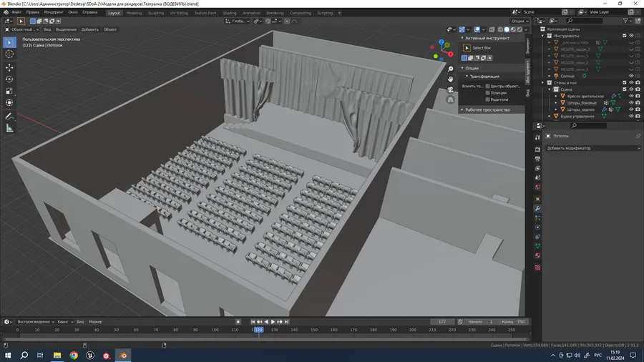Click the viewport pan hand icon
644x362 pixels.
(451, 79)
